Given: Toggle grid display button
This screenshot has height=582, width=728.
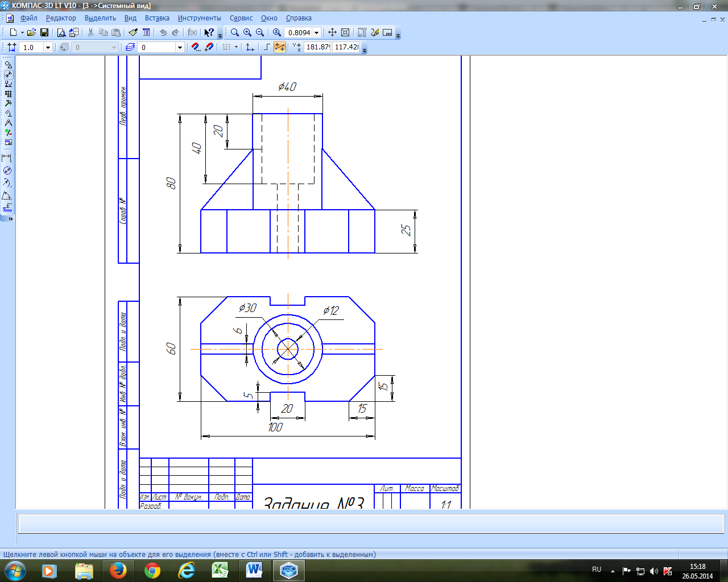Looking at the screenshot, I should 226,47.
